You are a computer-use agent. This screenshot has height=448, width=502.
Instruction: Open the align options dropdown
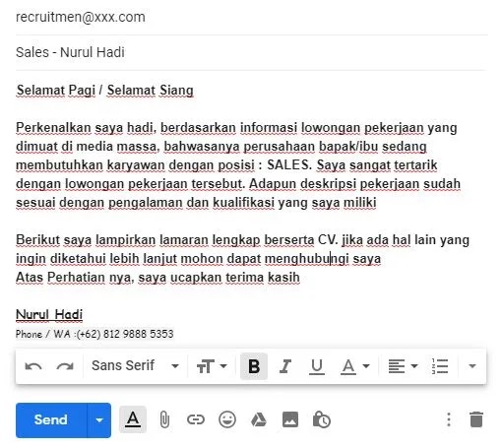point(403,366)
